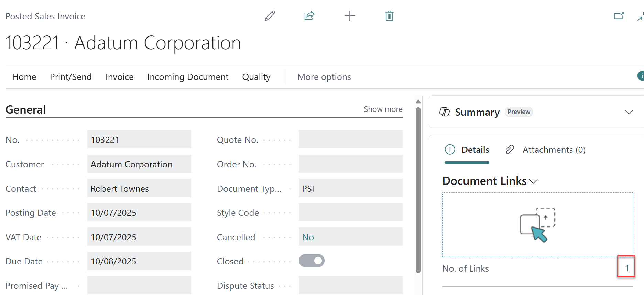Switch to the Details tab
644x295 pixels.
click(x=467, y=150)
